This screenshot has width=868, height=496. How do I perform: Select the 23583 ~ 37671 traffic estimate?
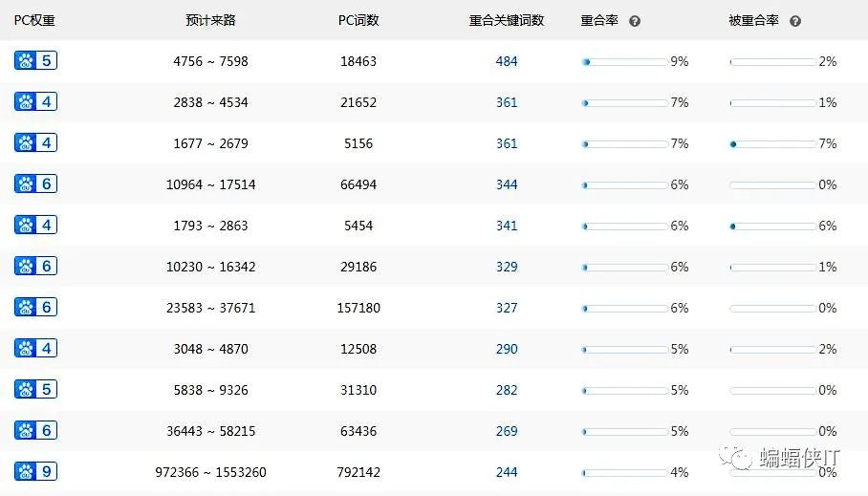click(x=210, y=308)
